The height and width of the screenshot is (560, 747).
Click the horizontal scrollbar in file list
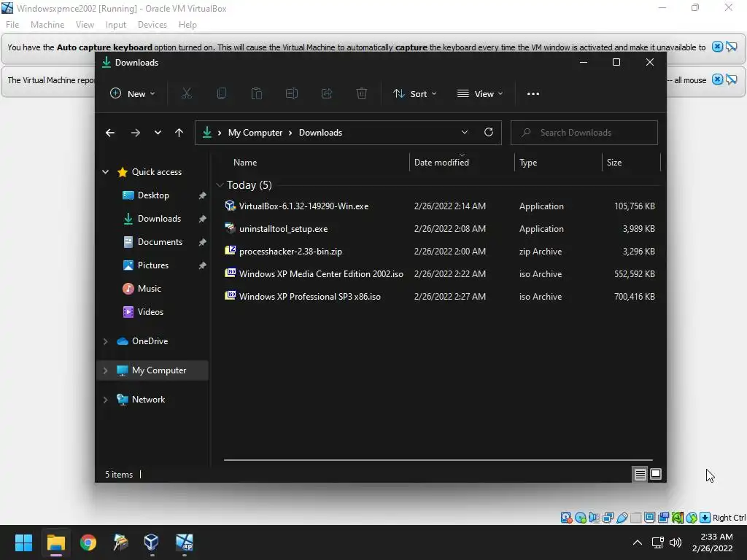(438, 460)
